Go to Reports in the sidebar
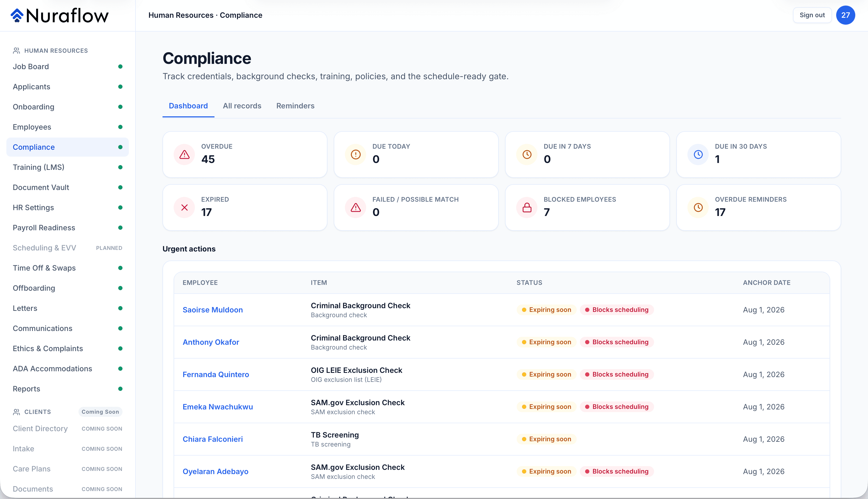This screenshot has width=868, height=499. [68, 389]
